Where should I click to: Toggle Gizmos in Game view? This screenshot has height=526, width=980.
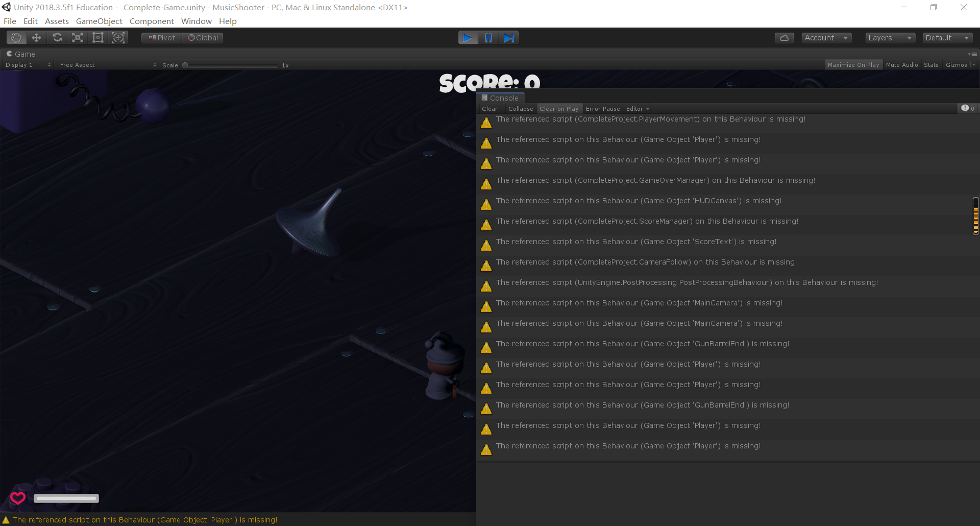point(956,65)
